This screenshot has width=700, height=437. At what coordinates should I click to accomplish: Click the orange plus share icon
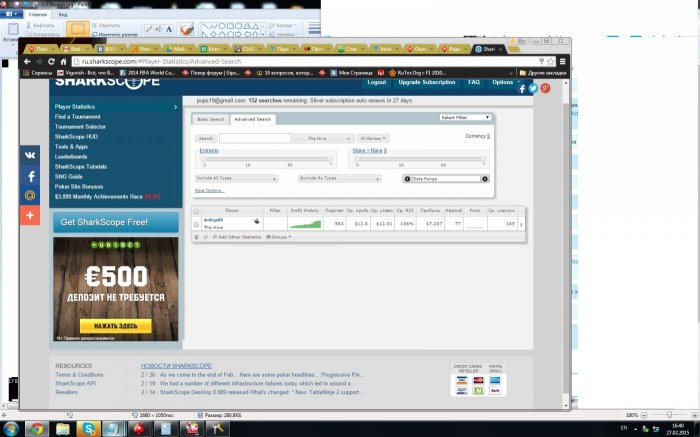point(30,215)
